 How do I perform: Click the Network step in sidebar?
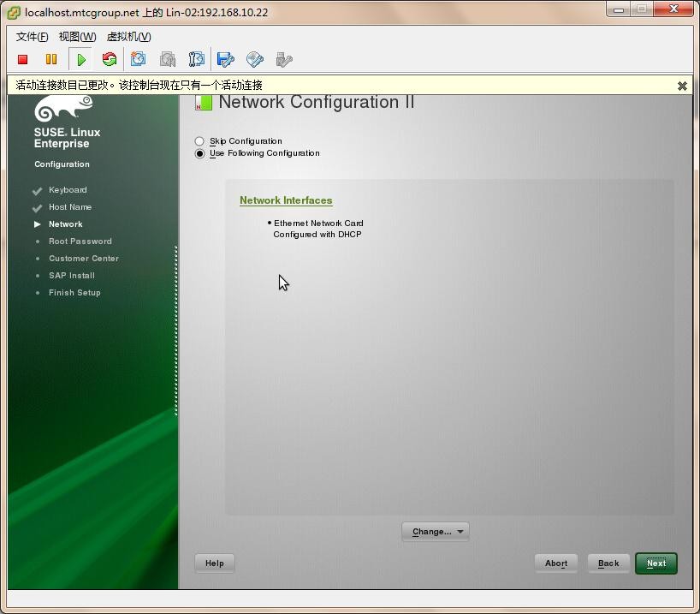(66, 224)
